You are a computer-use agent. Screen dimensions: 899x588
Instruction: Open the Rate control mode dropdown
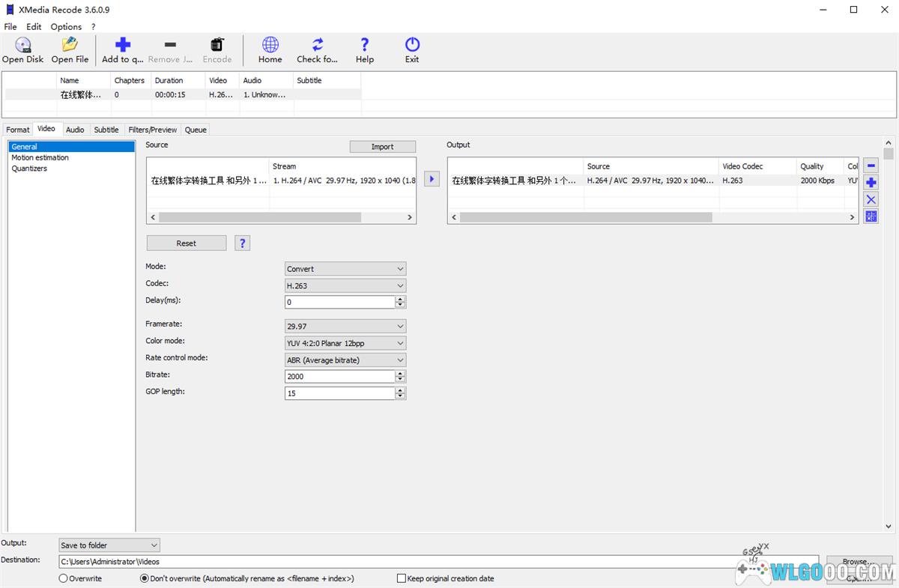pos(345,360)
